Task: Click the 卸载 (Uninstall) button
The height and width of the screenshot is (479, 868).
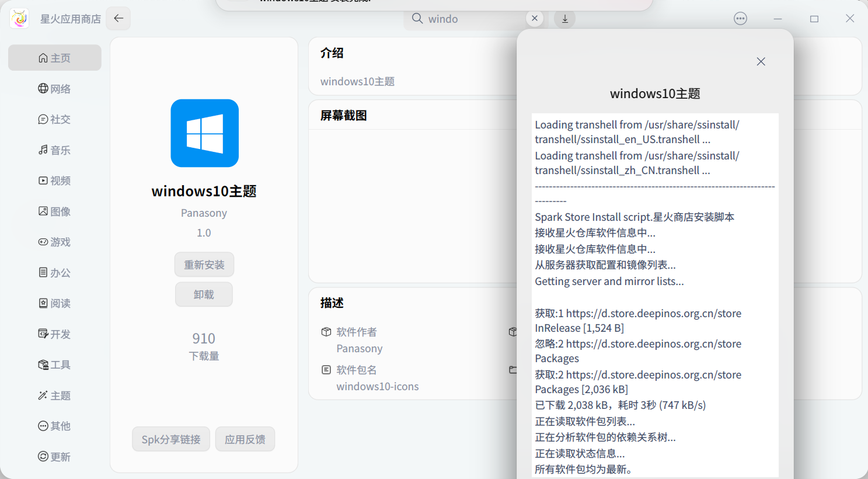Action: click(204, 294)
